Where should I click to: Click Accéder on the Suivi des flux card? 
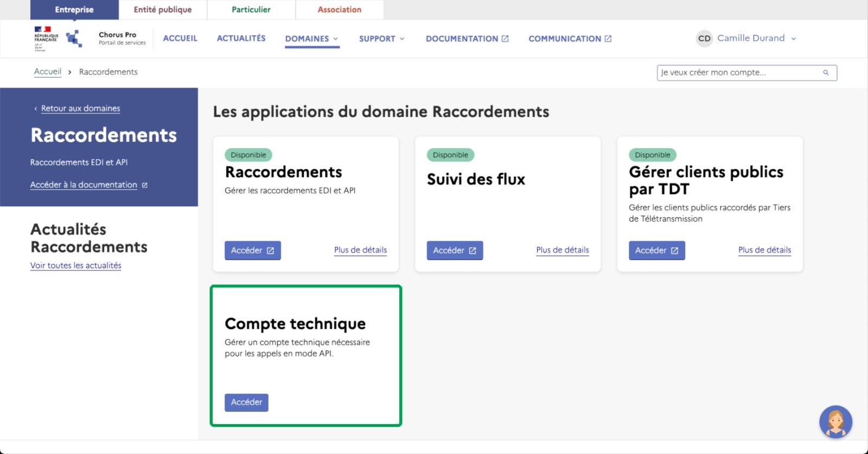tap(455, 250)
